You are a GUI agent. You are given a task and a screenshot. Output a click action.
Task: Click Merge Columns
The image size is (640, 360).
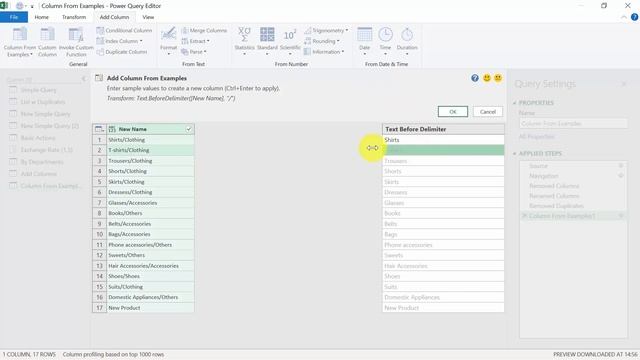tap(204, 31)
